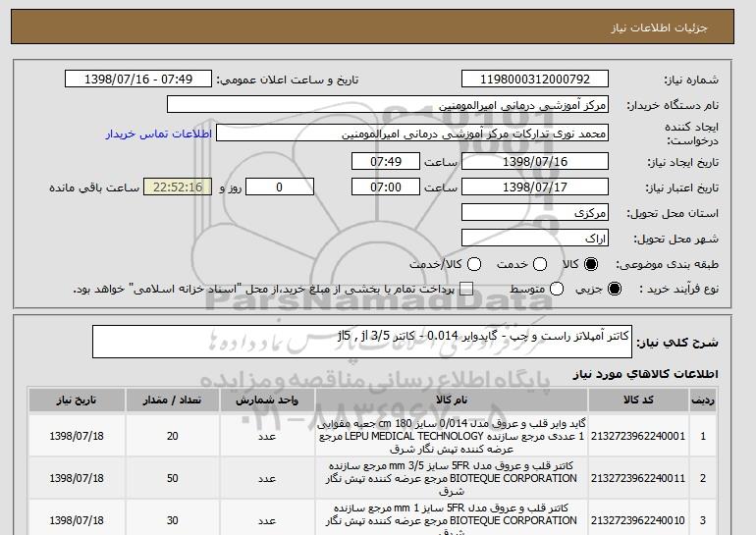Open the اطلاعات تماس خریدار link
Viewport: 756px width, 535px height.
[159, 134]
